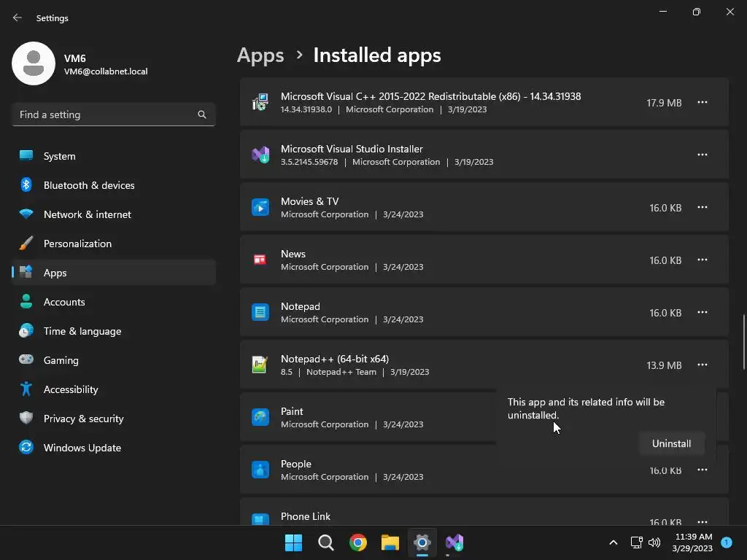
Task: Open File Explorer from taskbar
Action: coord(390,542)
